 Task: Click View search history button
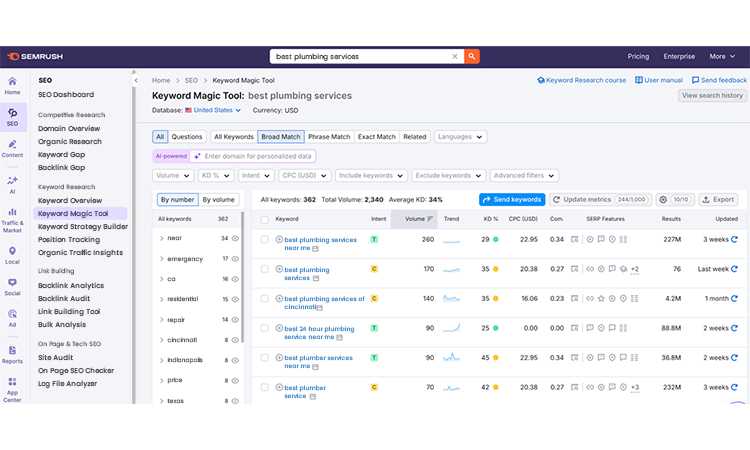pos(712,96)
